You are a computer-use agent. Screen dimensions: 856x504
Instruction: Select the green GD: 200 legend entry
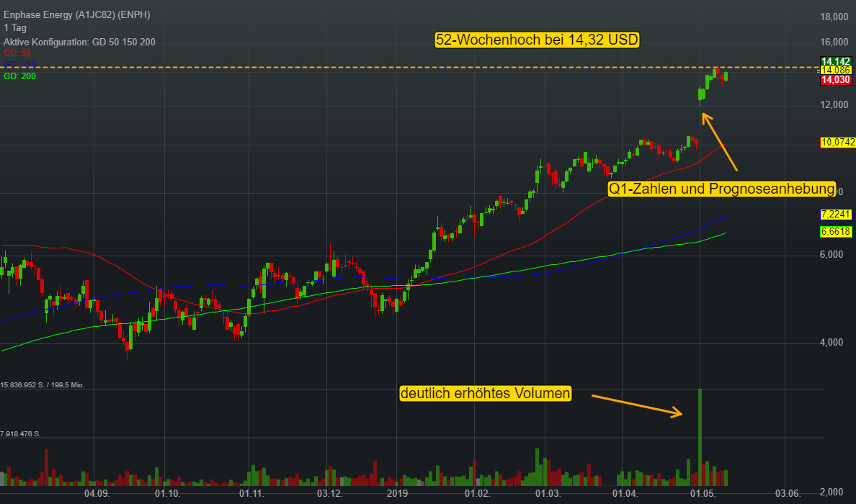click(x=19, y=76)
